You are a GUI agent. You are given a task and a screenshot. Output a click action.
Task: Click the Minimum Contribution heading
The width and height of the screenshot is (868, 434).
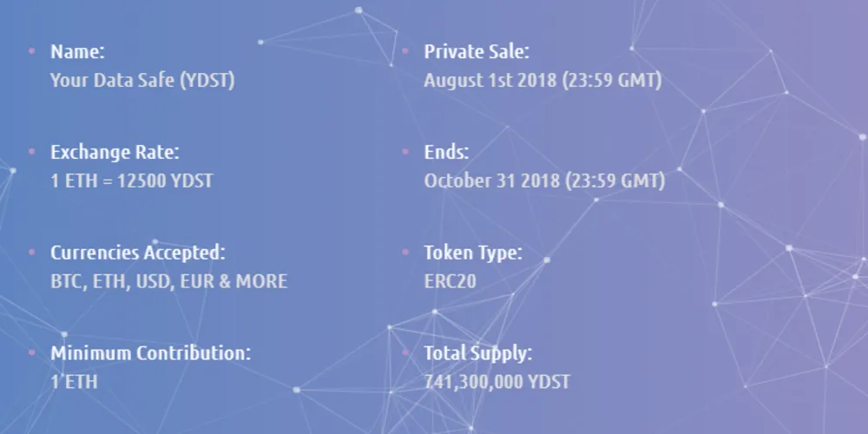click(150, 353)
